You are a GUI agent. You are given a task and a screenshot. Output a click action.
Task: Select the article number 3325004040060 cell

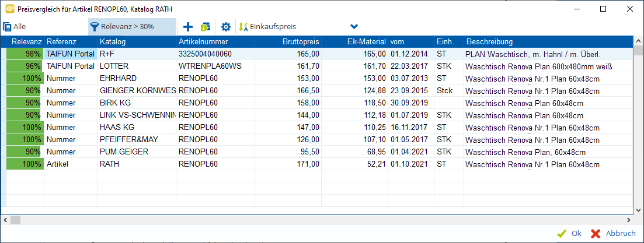coord(205,54)
